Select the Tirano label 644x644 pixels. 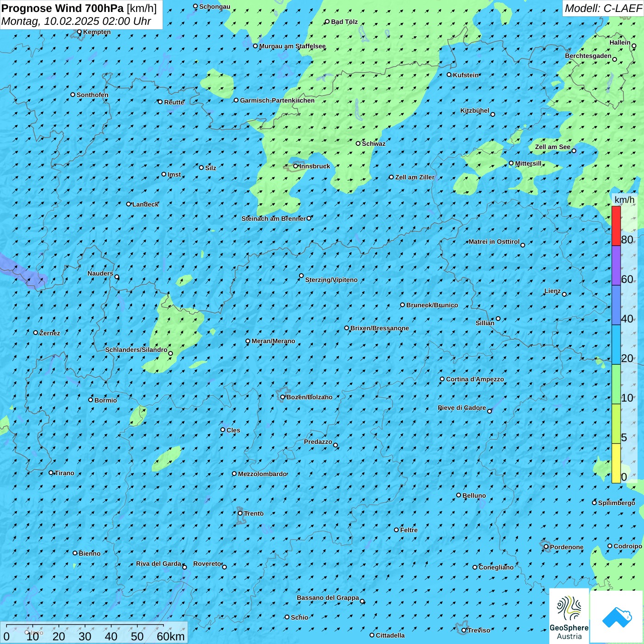[x=64, y=473]
